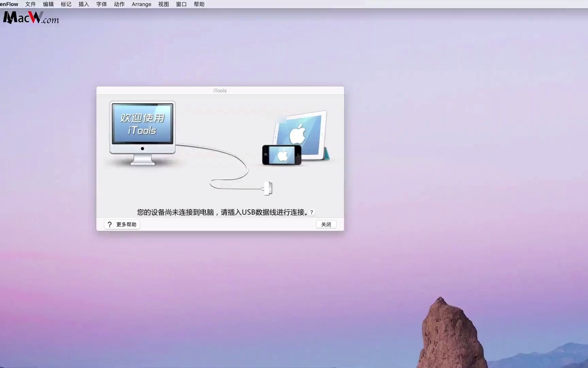Click the question mark icon inside 更多帮助 button
The height and width of the screenshot is (368, 588).
(x=110, y=224)
